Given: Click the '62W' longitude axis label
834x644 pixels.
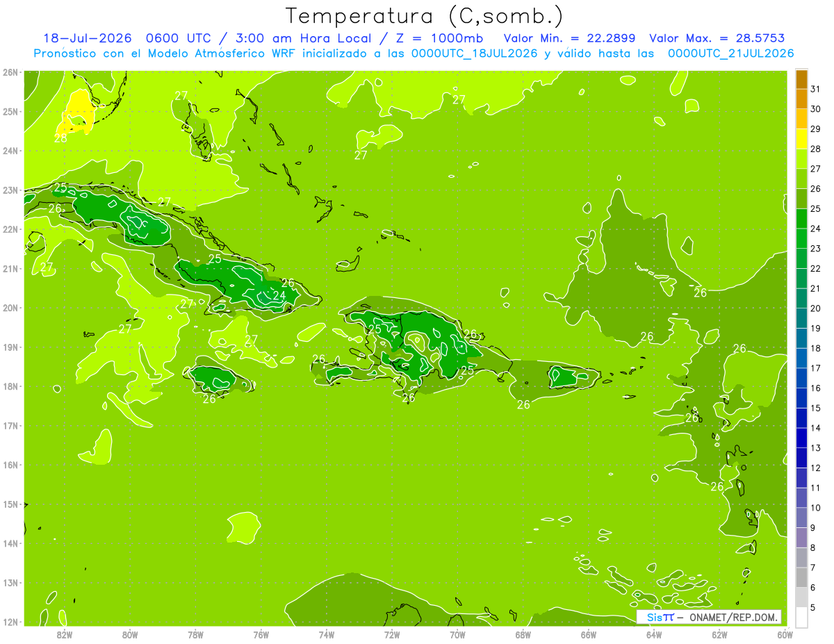Looking at the screenshot, I should [x=719, y=634].
